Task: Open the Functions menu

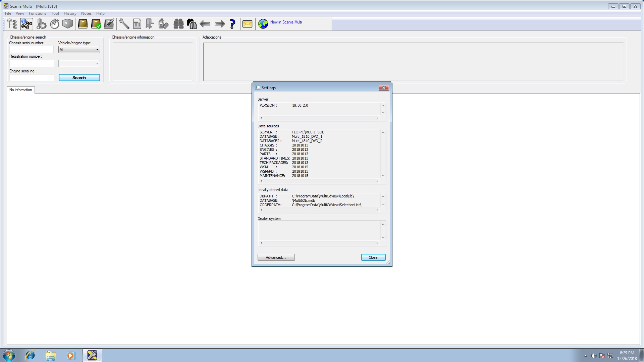Action: (x=37, y=13)
